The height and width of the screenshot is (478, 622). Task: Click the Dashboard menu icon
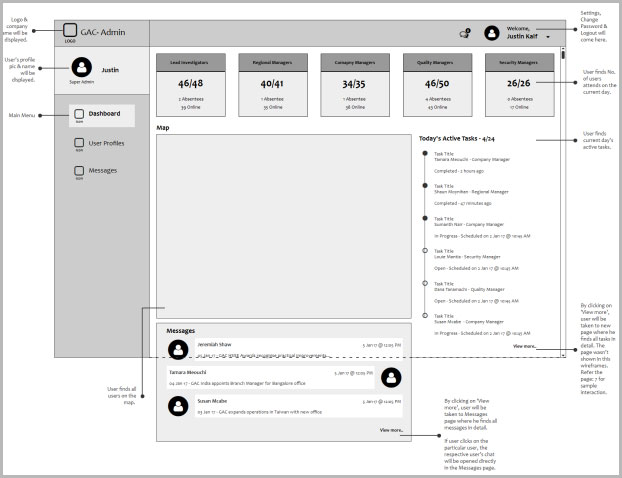[x=79, y=114]
